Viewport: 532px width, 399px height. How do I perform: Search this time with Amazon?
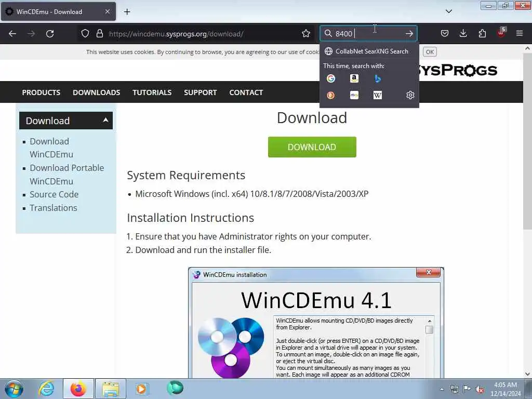point(354,79)
